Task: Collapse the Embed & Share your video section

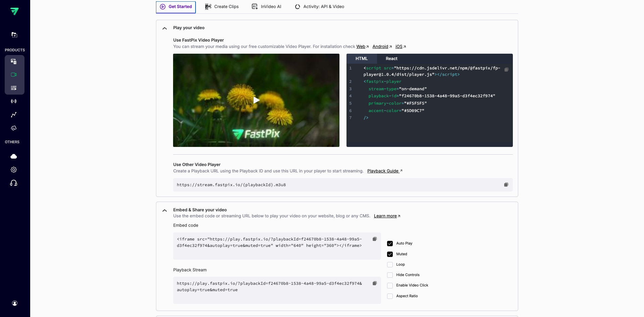Action: tap(165, 210)
